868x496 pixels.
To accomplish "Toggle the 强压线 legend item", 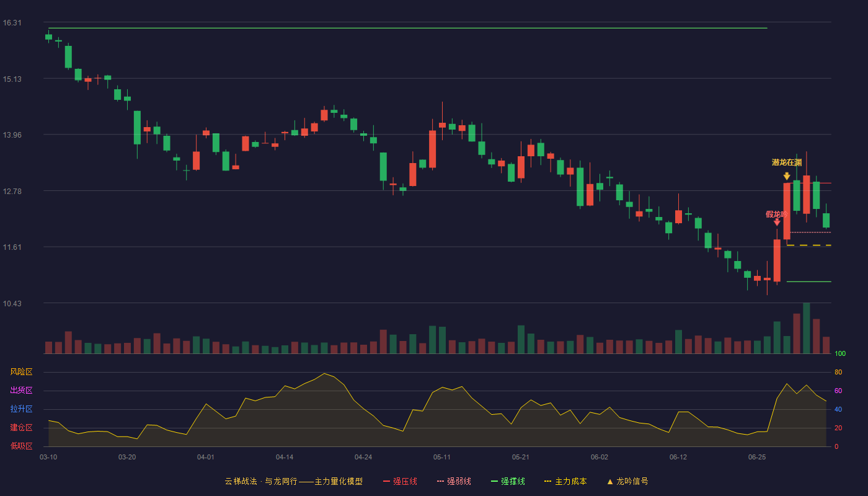I will pos(400,481).
